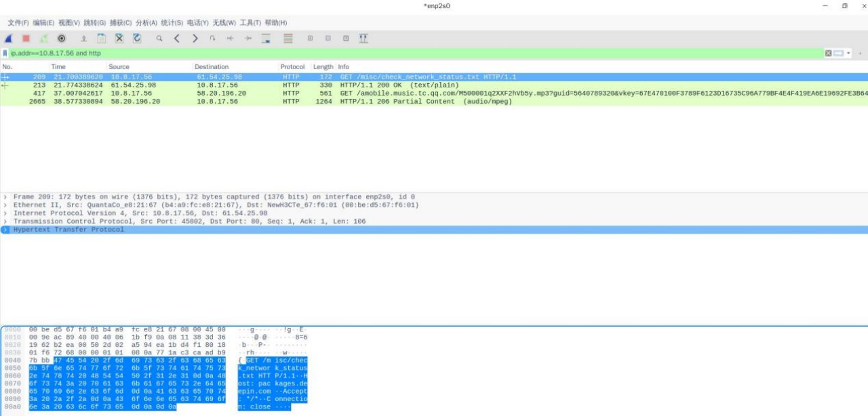Expand the Frame 209 details

click(x=6, y=196)
